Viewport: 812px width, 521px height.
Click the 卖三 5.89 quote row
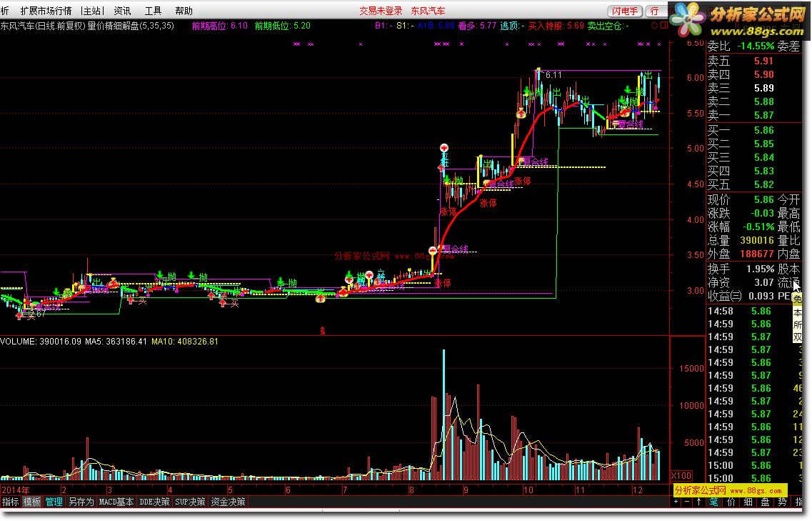(x=753, y=88)
